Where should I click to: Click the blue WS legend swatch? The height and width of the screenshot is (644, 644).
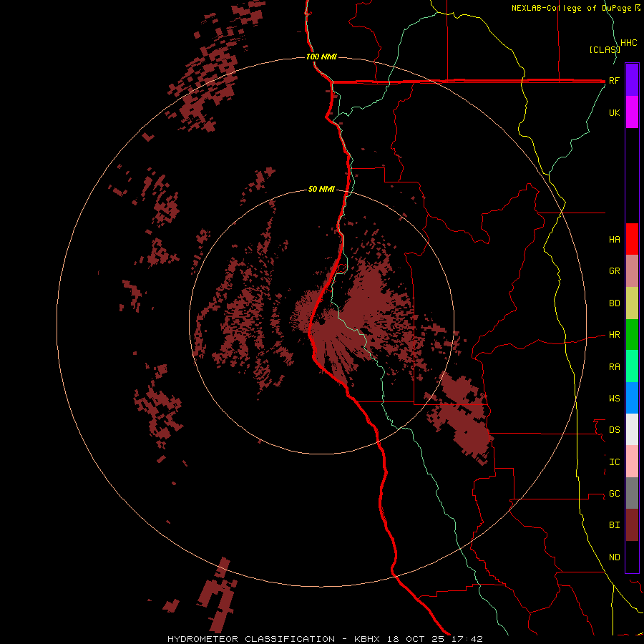pos(632,398)
